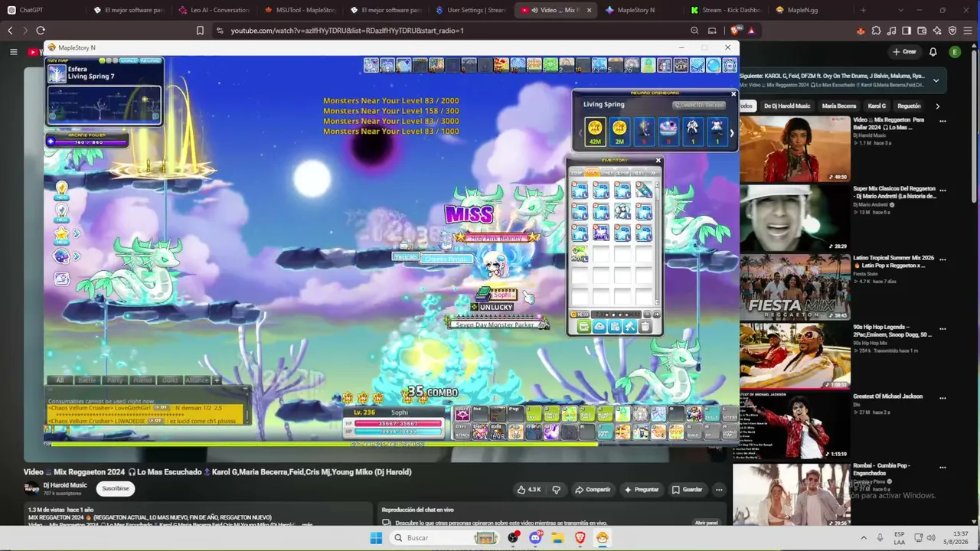Click the YouTube Crear button
The height and width of the screenshot is (551, 980).
click(x=904, y=51)
